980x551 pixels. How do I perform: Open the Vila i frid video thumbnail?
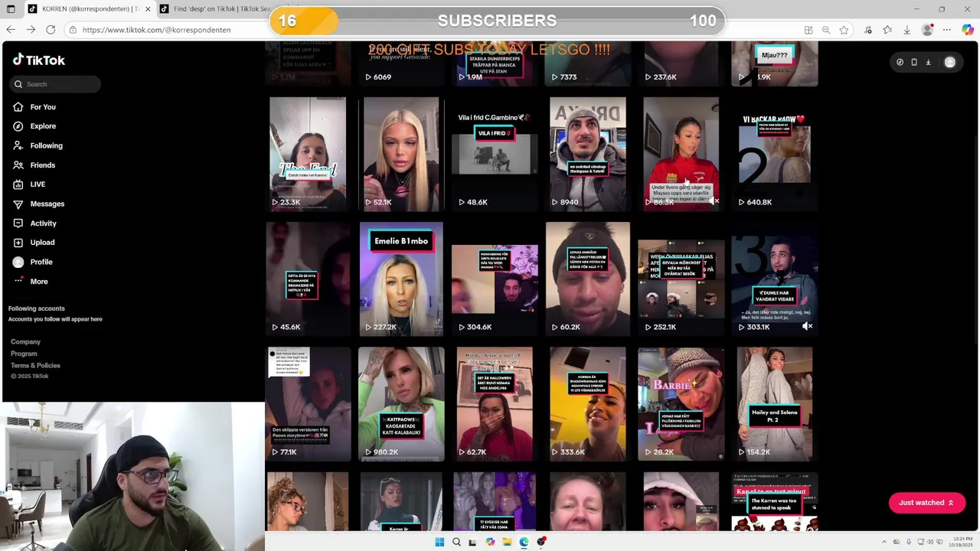tap(495, 154)
